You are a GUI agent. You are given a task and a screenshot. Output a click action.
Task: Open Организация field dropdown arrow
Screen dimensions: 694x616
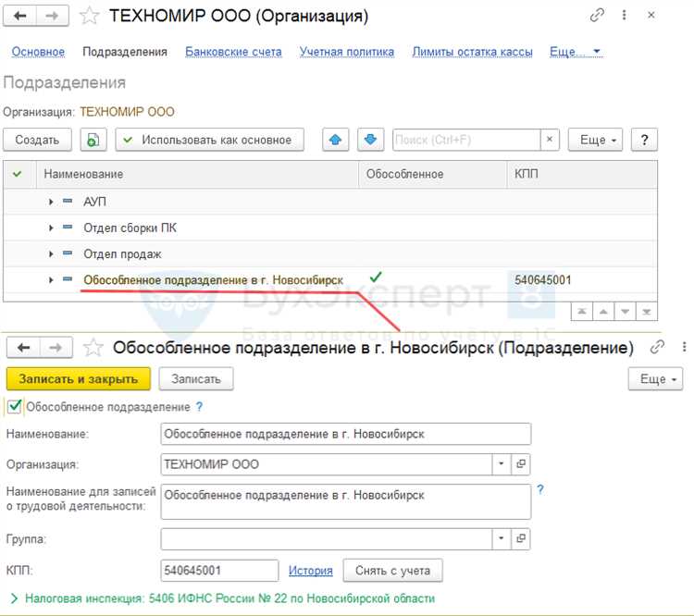[x=502, y=464]
